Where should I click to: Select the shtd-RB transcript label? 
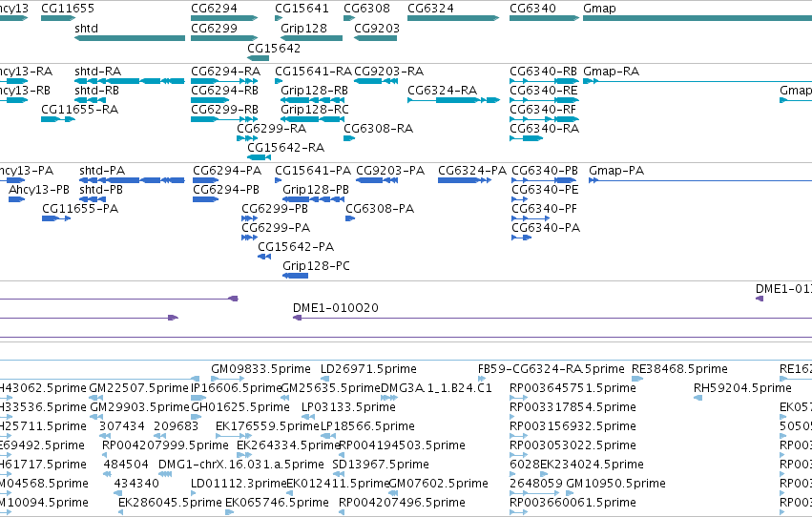point(96,90)
